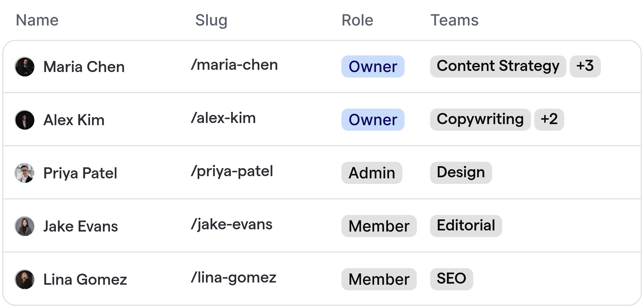Click Lina Gomez's profile avatar
Screen dimensions: 644x308
click(x=24, y=279)
